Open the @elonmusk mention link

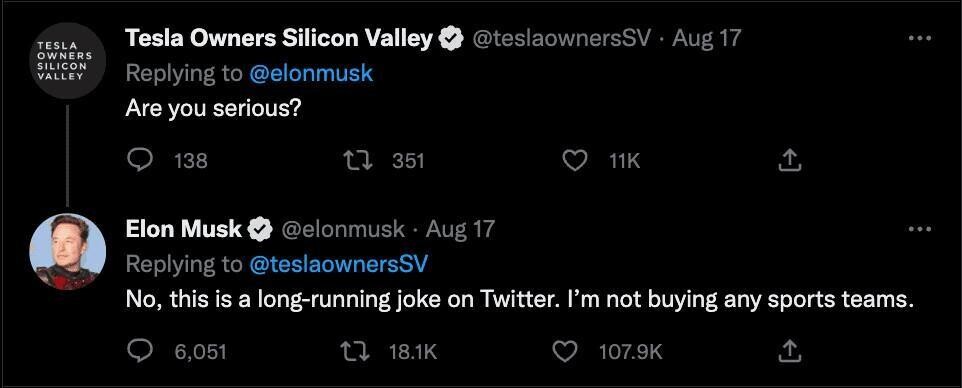[311, 74]
